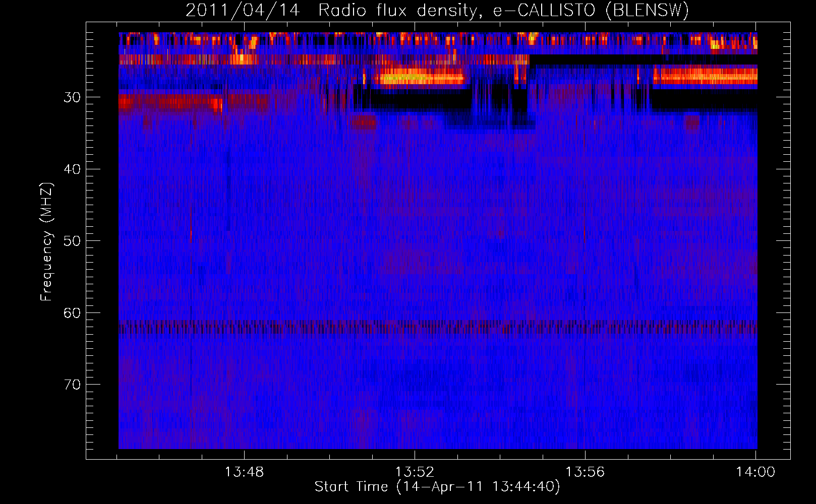Click the 50 frequency tick label
The image size is (816, 504).
pyautogui.click(x=72, y=241)
